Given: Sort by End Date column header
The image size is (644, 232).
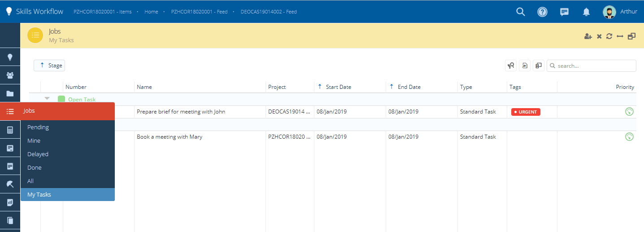Looking at the screenshot, I should (x=409, y=87).
